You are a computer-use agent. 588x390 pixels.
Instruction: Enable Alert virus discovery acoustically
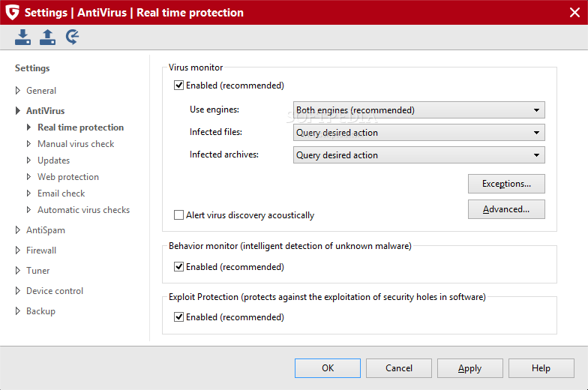(178, 215)
